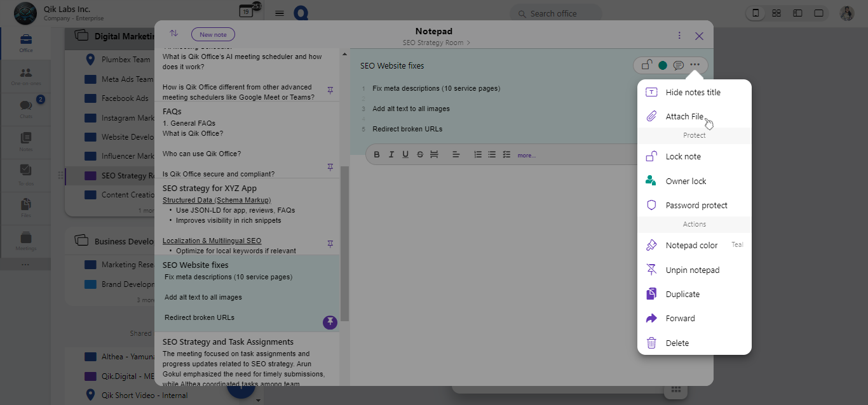Choose Password protect menu option
Image resolution: width=868 pixels, height=405 pixels.
[696, 206]
